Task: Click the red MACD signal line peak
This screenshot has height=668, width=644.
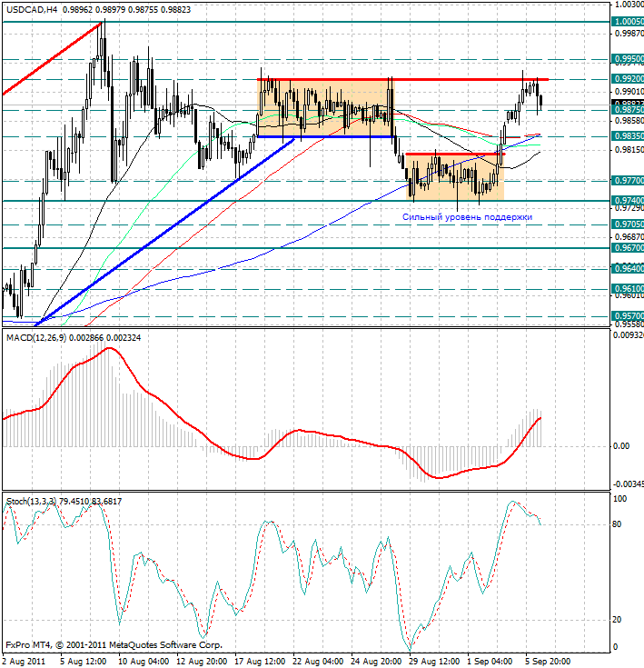Action: pos(110,348)
